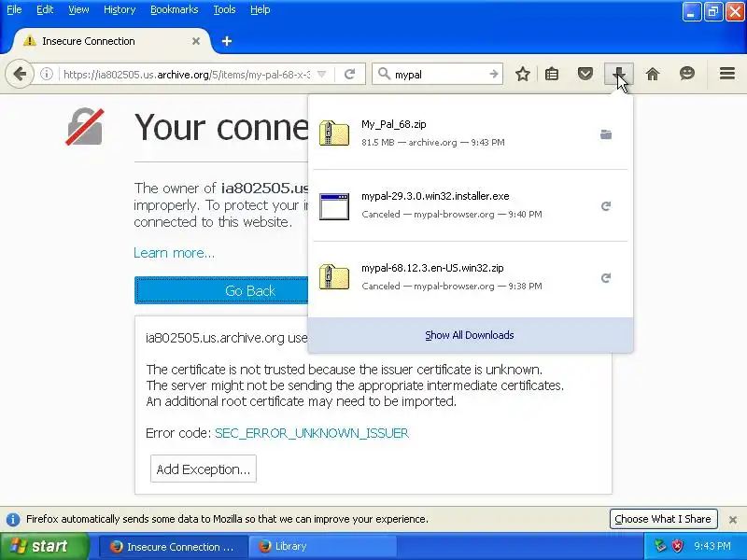Click the red security shield tray icon
Viewport: 747px width, 560px height.
pyautogui.click(x=678, y=546)
